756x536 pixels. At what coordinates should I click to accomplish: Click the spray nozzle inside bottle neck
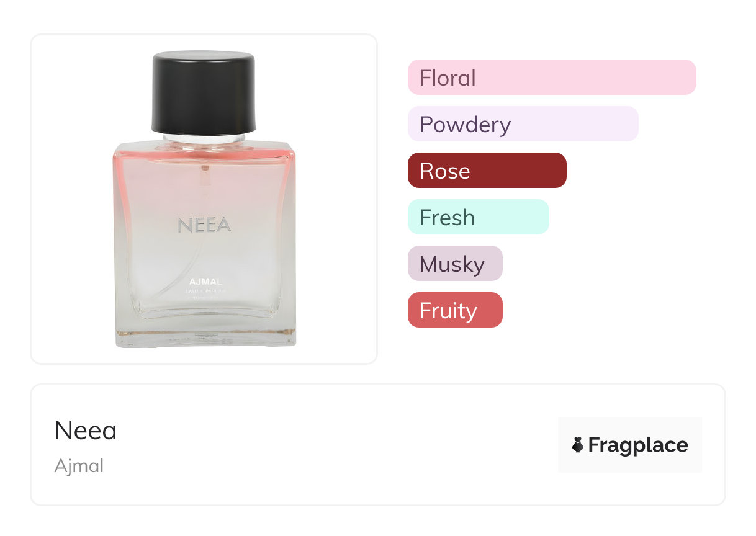pyautogui.click(x=205, y=169)
